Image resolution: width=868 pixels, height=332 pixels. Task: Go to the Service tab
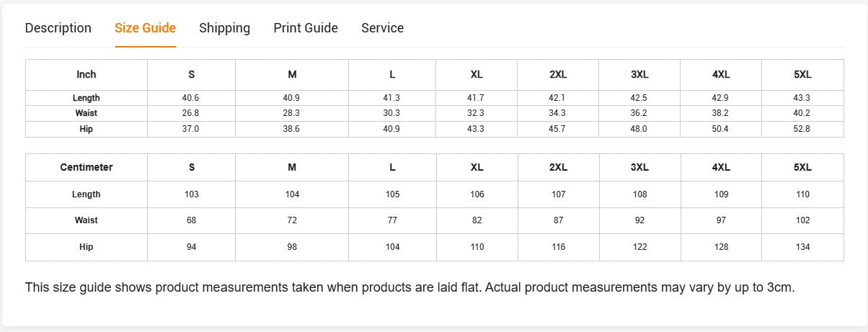coord(382,28)
